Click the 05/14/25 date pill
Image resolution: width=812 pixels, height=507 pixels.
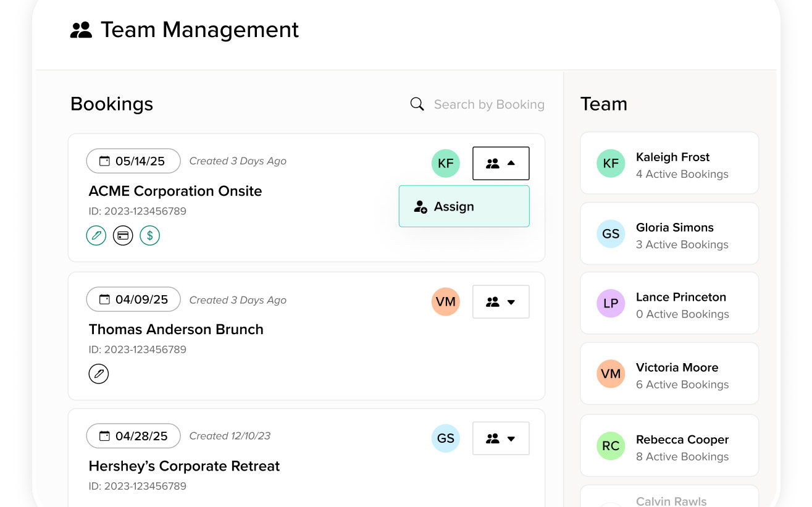point(133,161)
